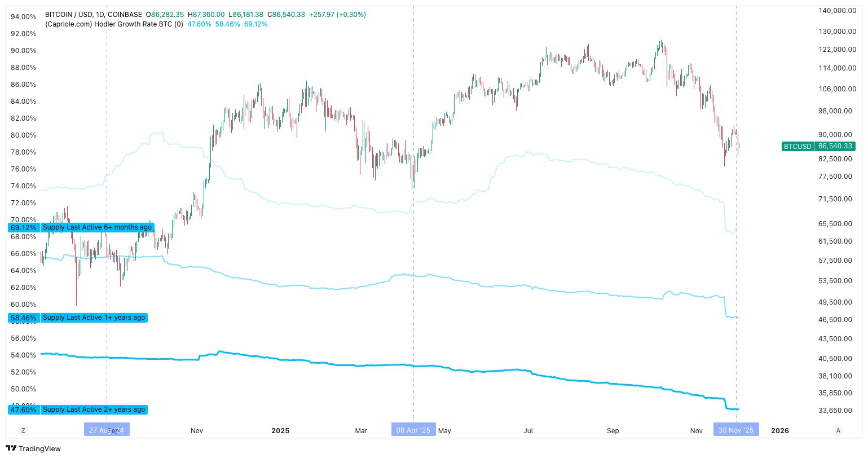This screenshot has width=868, height=458.
Task: Open the Hodler Growth Rate BTC indicator legend
Action: click(x=114, y=24)
